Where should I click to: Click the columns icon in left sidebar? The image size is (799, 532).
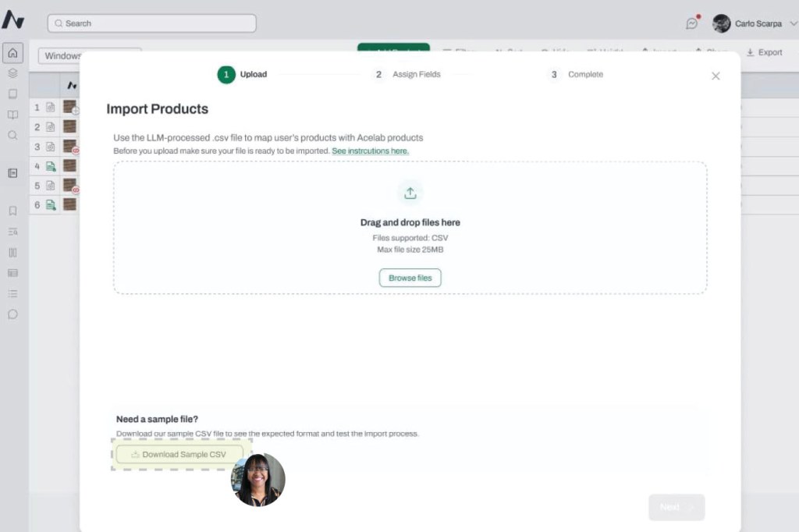tap(12, 252)
